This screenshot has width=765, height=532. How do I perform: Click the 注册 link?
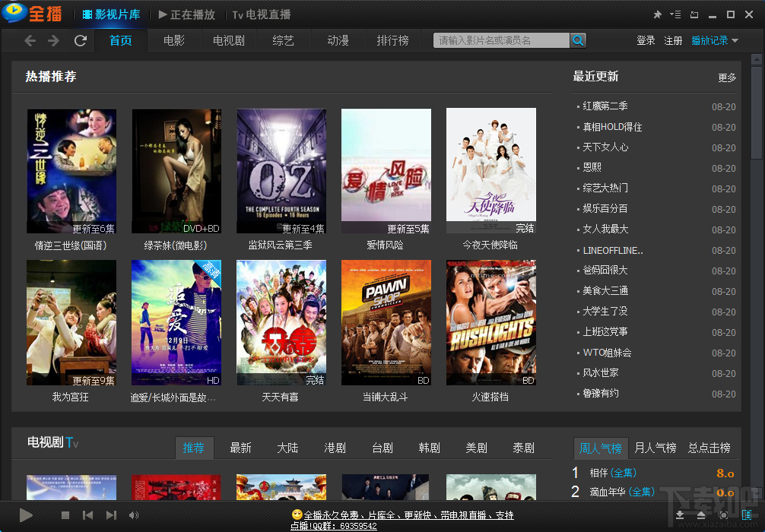point(673,40)
